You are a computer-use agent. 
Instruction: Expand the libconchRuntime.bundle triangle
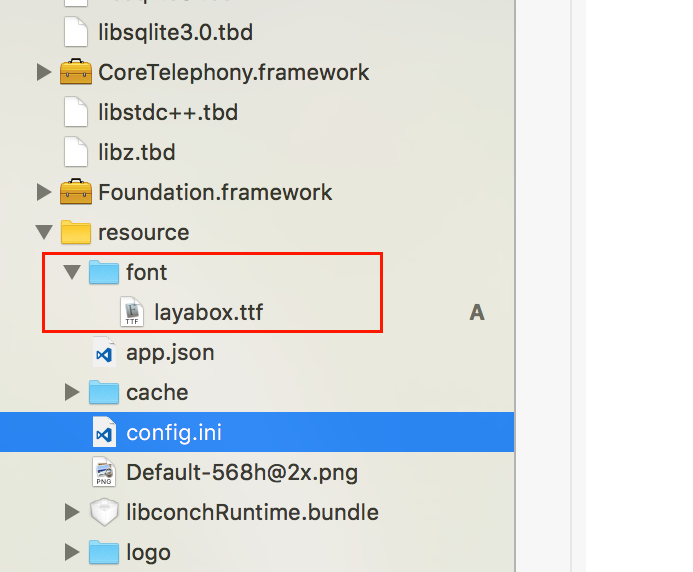tap(71, 512)
